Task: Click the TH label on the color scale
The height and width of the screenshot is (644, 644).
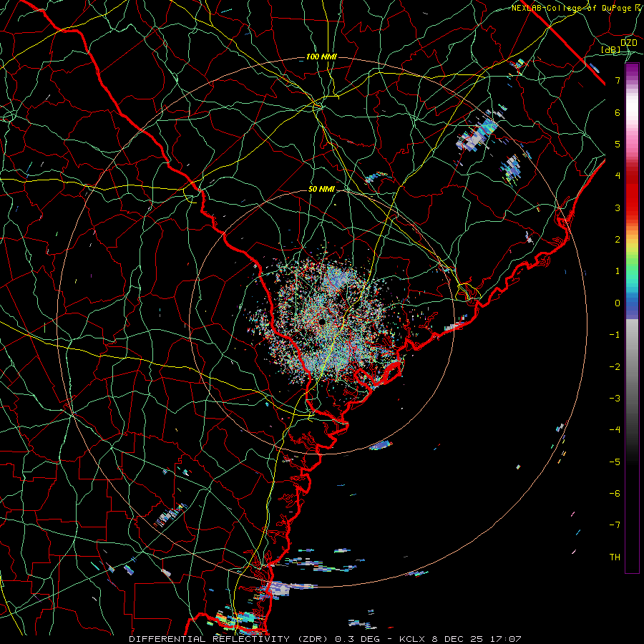Action: (x=615, y=557)
